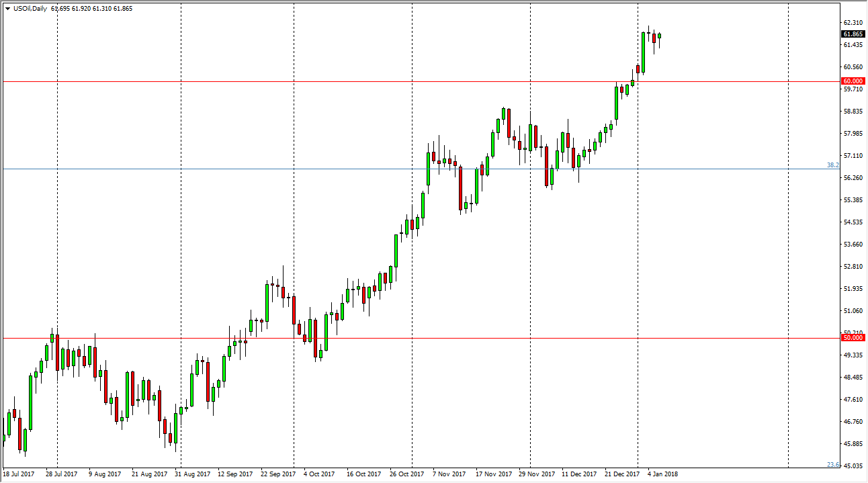This screenshot has width=868, height=483.
Task: Click the current price label 61.865
Action: [x=853, y=34]
